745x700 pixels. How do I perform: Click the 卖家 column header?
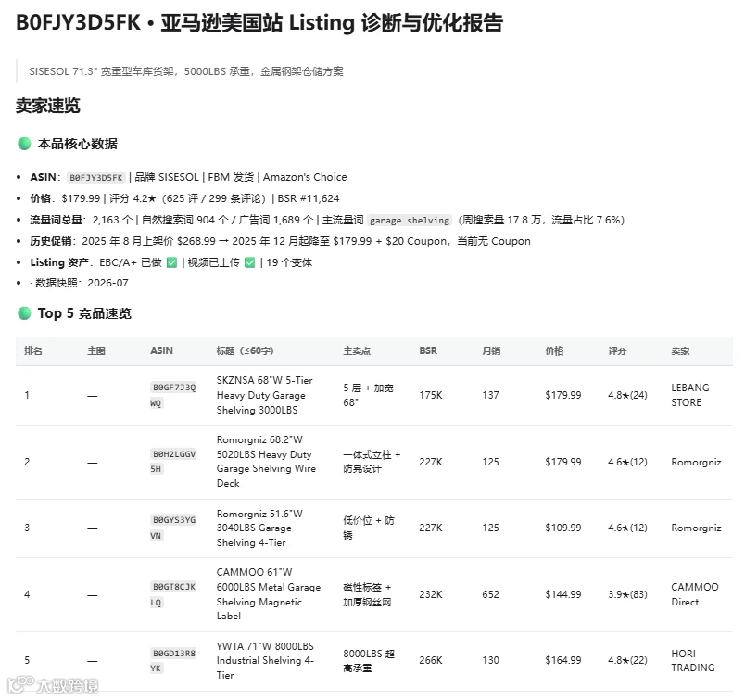tap(680, 351)
